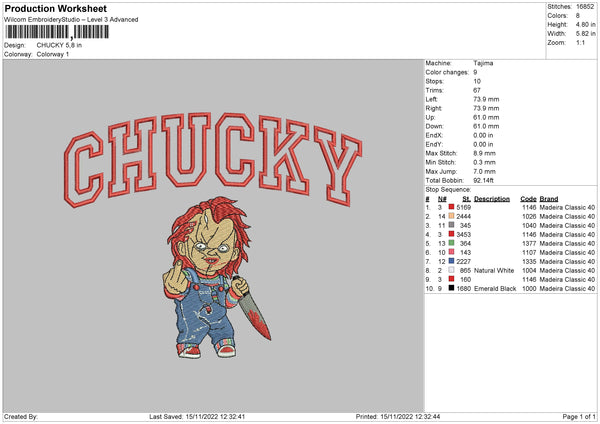Click the barcode under the worksheet title

coord(57,32)
